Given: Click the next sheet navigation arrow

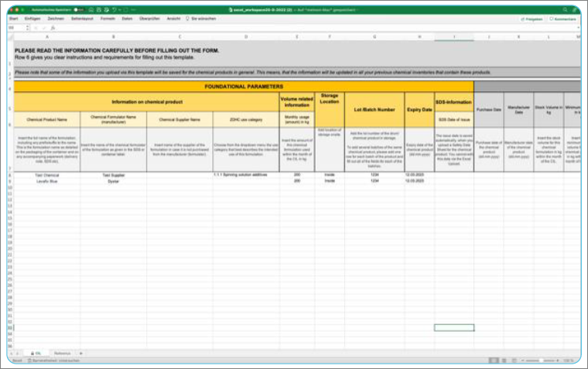Looking at the screenshot, I should pos(17,354).
